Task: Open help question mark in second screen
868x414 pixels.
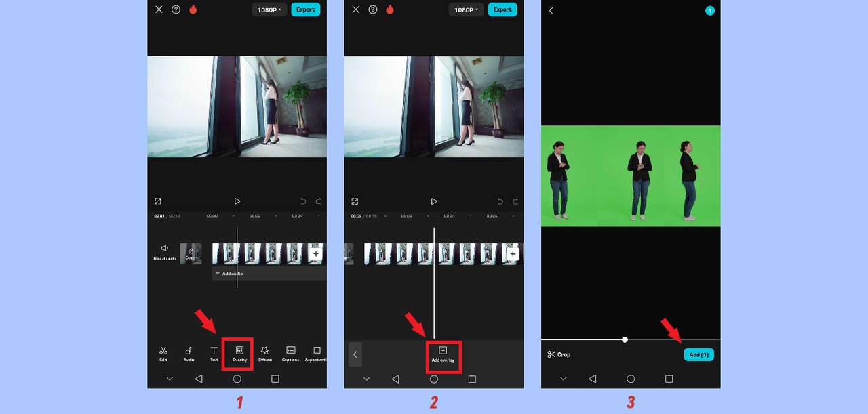Action: [x=372, y=9]
